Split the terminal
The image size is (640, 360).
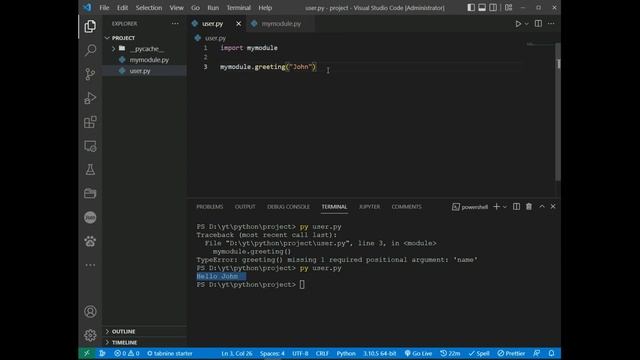pyautogui.click(x=516, y=207)
